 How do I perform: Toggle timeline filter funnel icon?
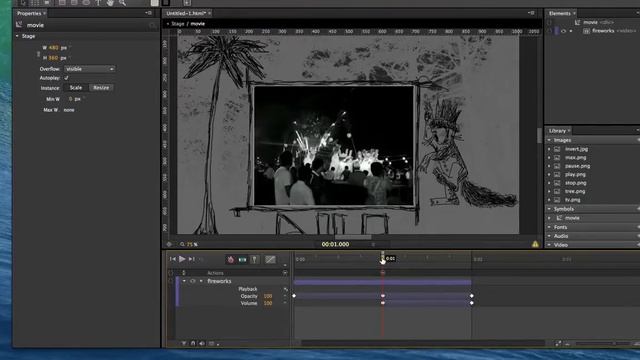[x=184, y=344]
